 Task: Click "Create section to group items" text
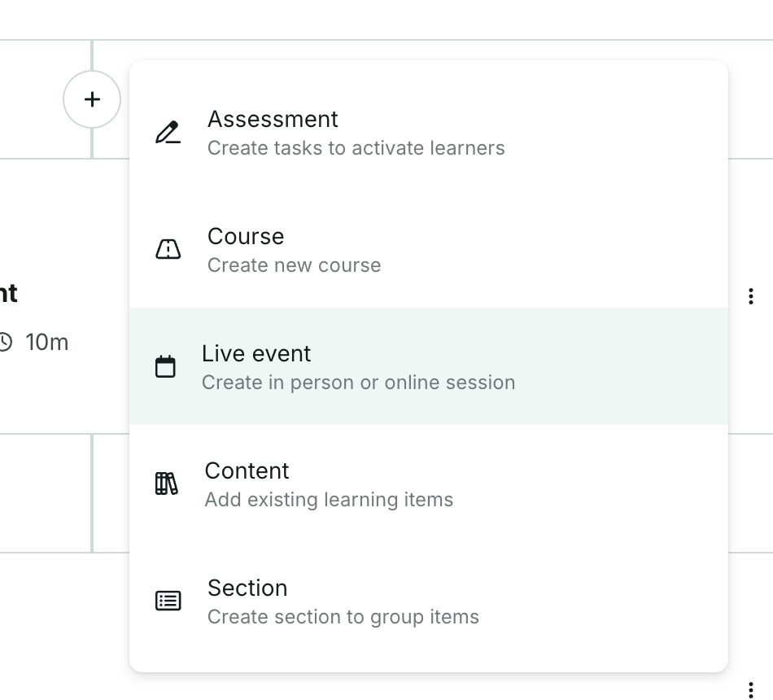click(x=343, y=617)
